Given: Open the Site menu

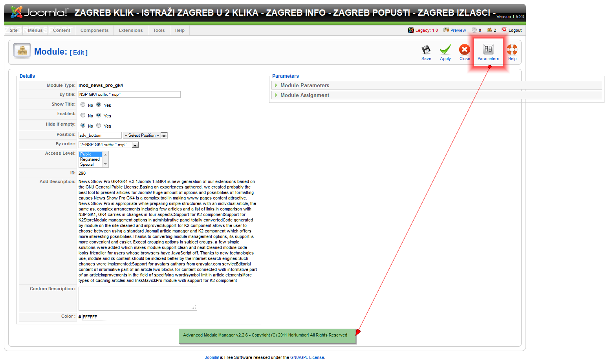Looking at the screenshot, I should coord(14,30).
